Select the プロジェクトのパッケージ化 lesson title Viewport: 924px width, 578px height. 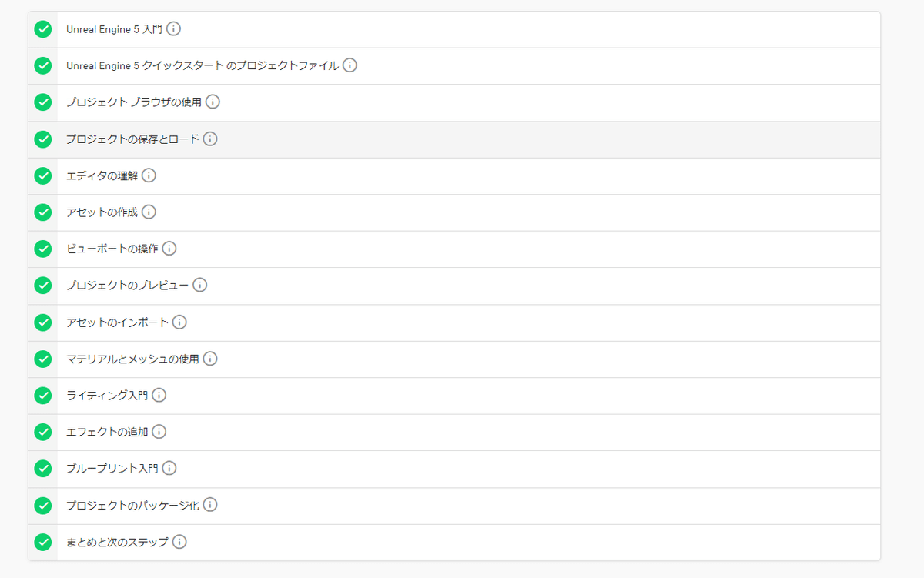[x=132, y=505]
